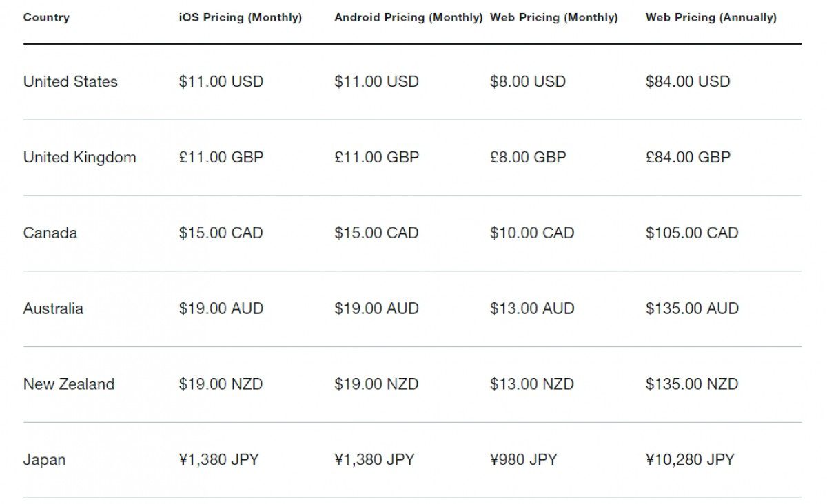This screenshot has width=827, height=504.
Task: Click the £8.00 GBP web price
Action: [x=528, y=158]
